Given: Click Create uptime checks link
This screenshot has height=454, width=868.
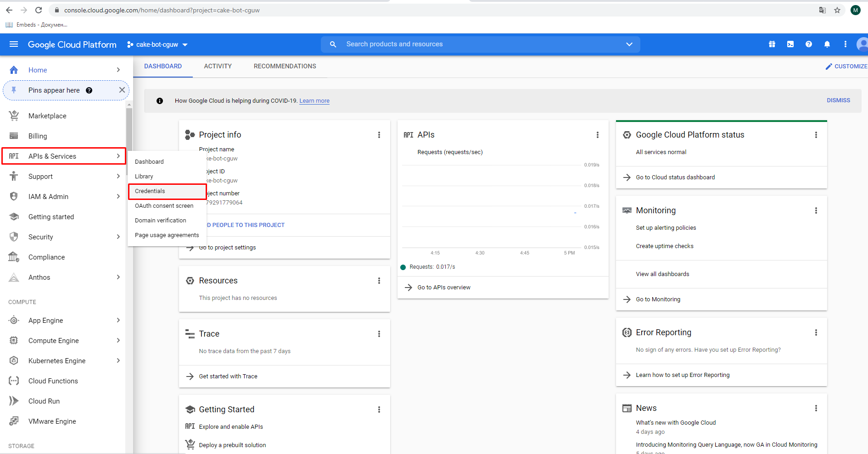Looking at the screenshot, I should click(664, 246).
